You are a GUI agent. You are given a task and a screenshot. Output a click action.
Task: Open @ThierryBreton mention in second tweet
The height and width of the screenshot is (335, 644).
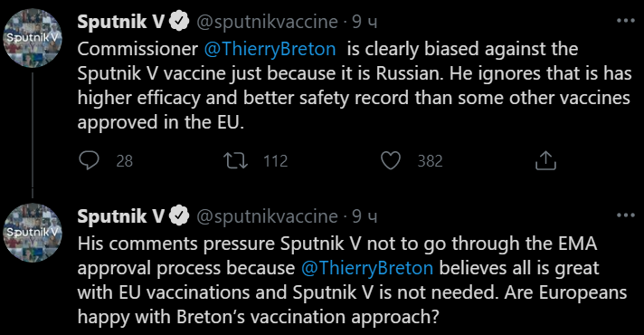point(367,268)
